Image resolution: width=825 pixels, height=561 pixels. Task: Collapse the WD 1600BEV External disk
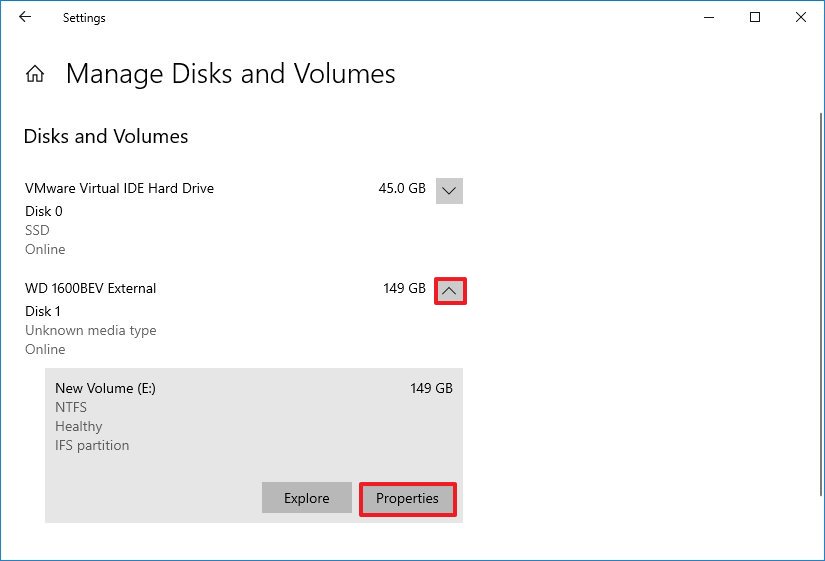[450, 291]
